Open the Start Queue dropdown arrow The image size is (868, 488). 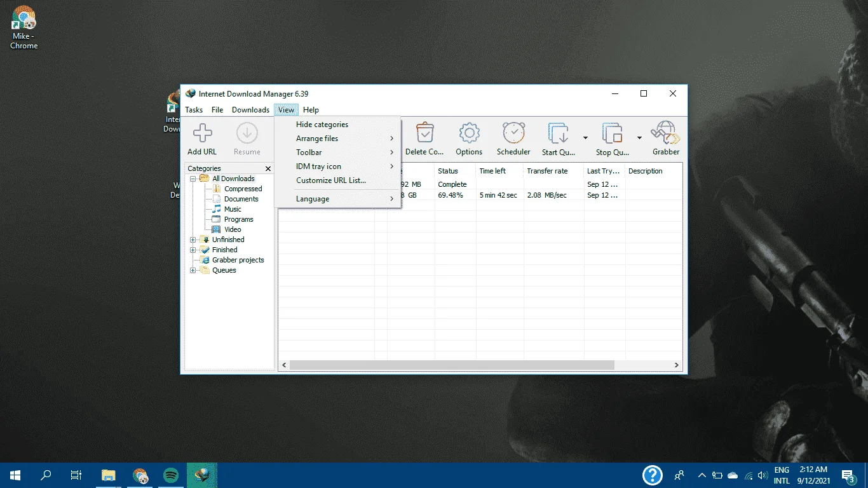pos(585,138)
